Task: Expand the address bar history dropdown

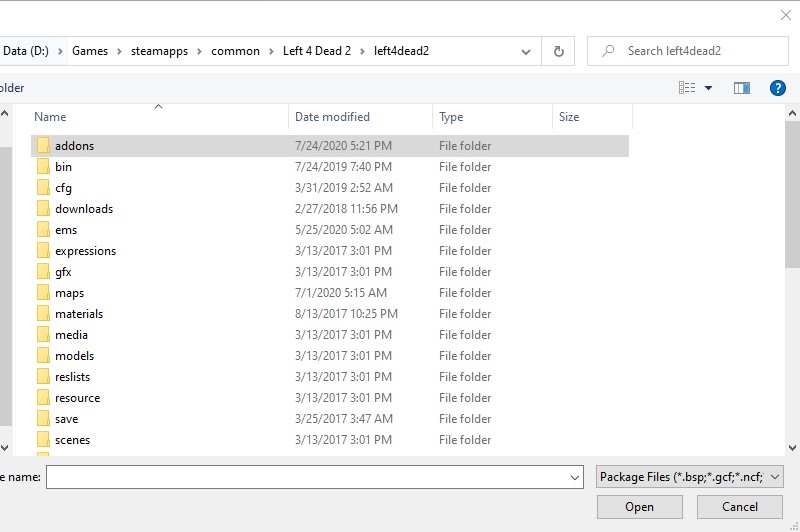Action: [x=527, y=51]
